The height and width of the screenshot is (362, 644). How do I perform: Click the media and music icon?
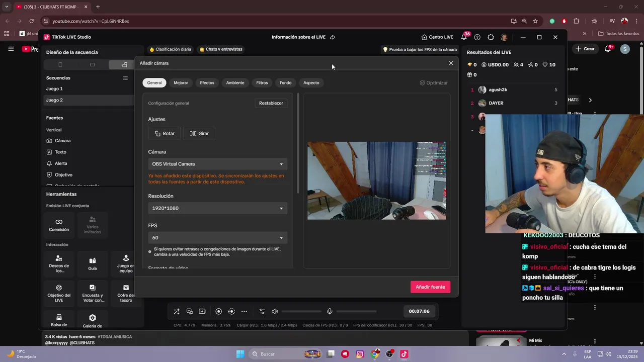190,311
